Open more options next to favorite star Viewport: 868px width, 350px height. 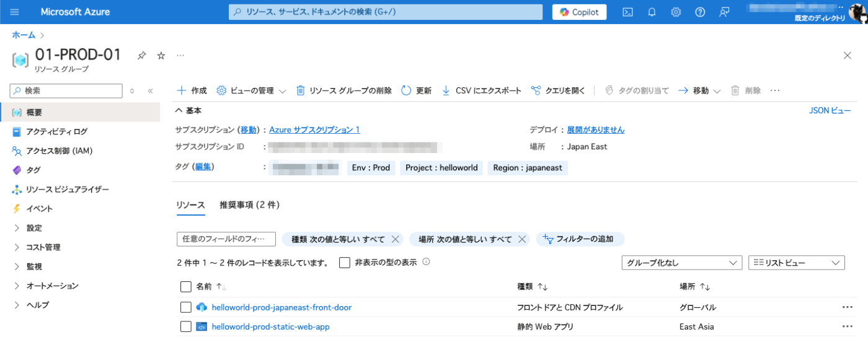(180, 56)
